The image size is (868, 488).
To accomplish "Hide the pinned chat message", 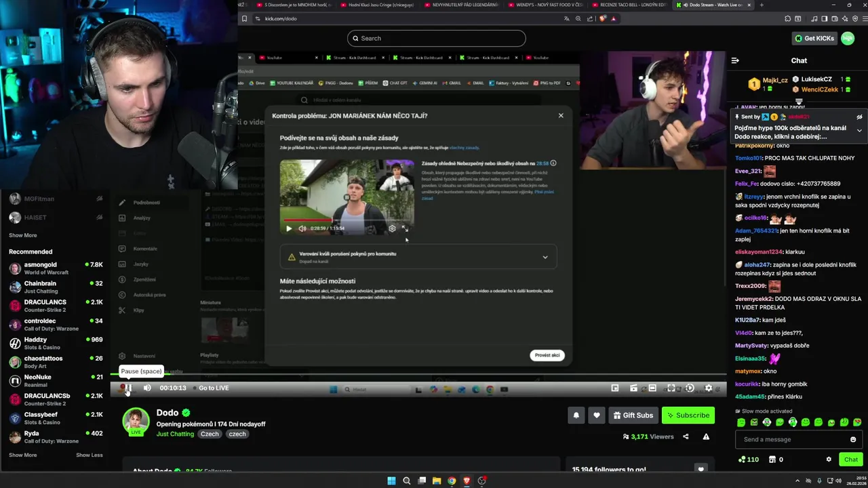I will click(x=859, y=117).
